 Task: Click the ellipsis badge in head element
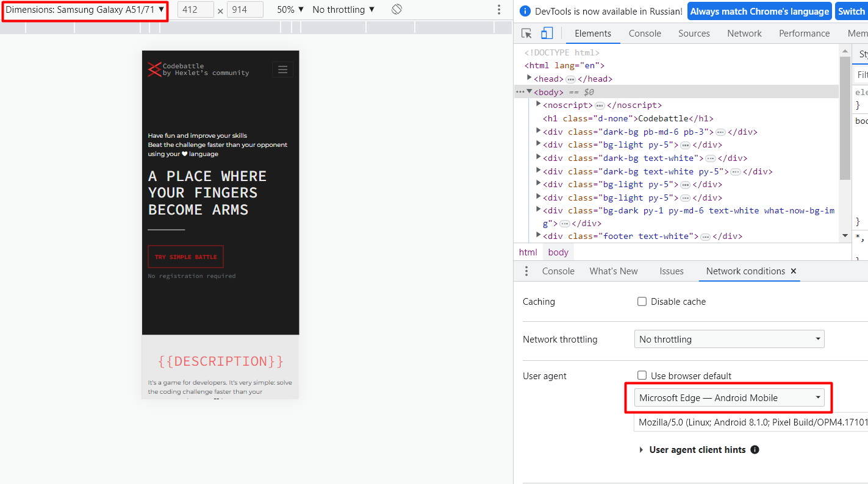(x=571, y=79)
